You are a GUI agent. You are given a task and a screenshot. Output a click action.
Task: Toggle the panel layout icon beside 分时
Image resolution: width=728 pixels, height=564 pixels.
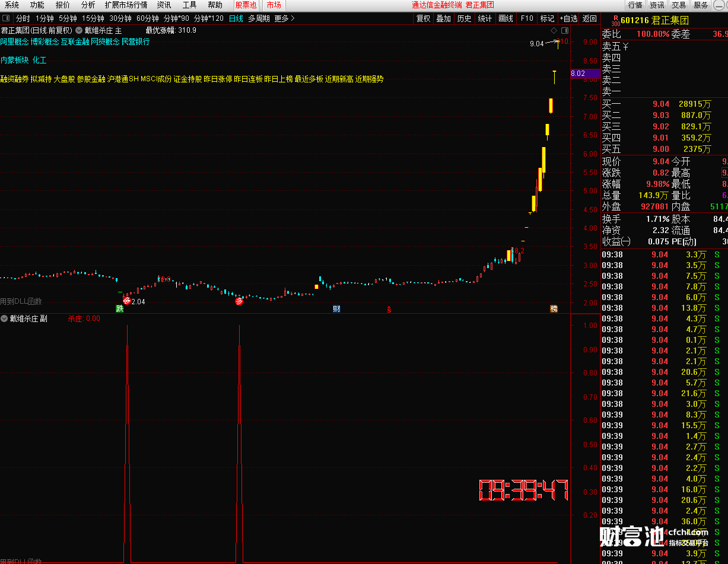click(7, 18)
